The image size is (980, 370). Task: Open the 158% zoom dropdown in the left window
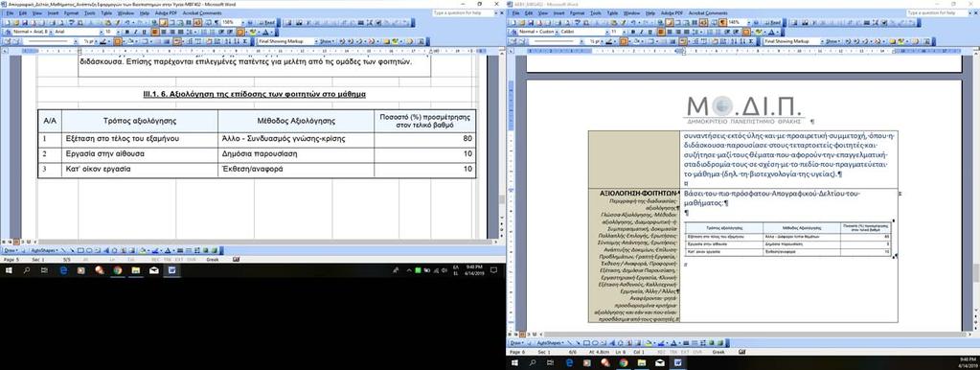coord(243,22)
